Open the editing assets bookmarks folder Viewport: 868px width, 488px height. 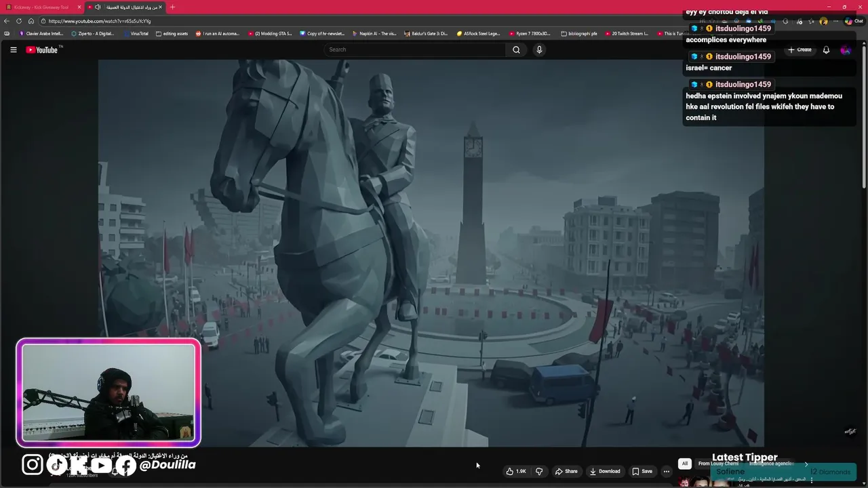click(x=172, y=33)
